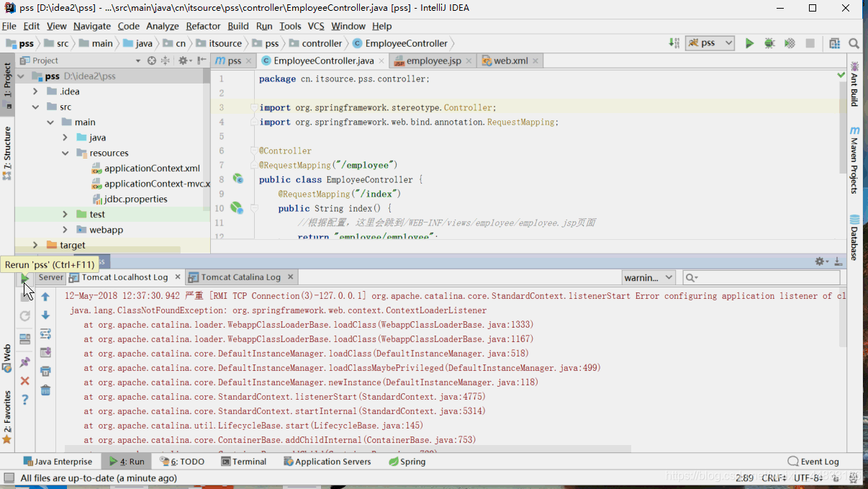Toggle the 4: Run bottom tool window
The height and width of the screenshot is (489, 868).
tap(127, 462)
